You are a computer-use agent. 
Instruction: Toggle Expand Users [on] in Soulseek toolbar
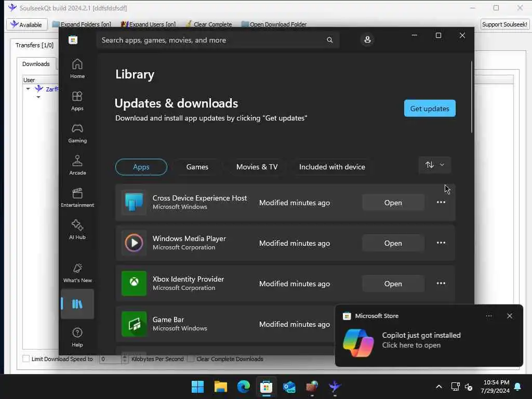pyautogui.click(x=148, y=24)
